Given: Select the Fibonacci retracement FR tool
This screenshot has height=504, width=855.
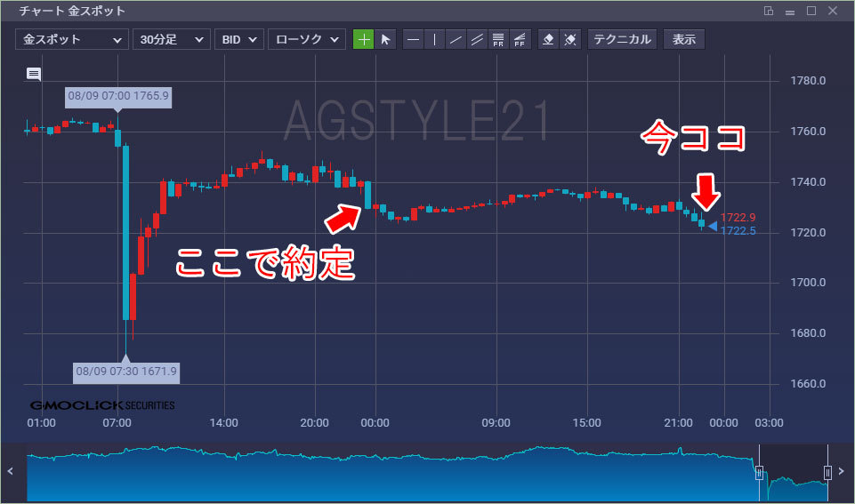Looking at the screenshot, I should click(x=498, y=39).
